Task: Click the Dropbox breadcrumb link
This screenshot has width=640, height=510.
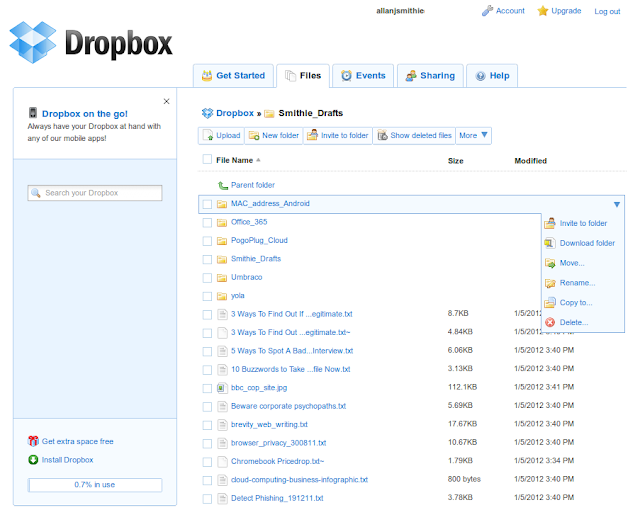Action: pyautogui.click(x=235, y=113)
